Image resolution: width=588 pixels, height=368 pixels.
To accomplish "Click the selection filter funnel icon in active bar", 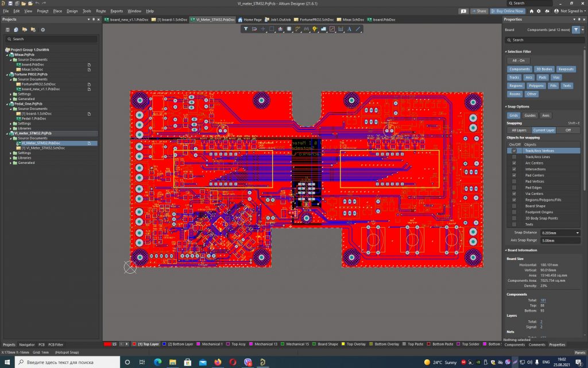I will coord(246,29).
